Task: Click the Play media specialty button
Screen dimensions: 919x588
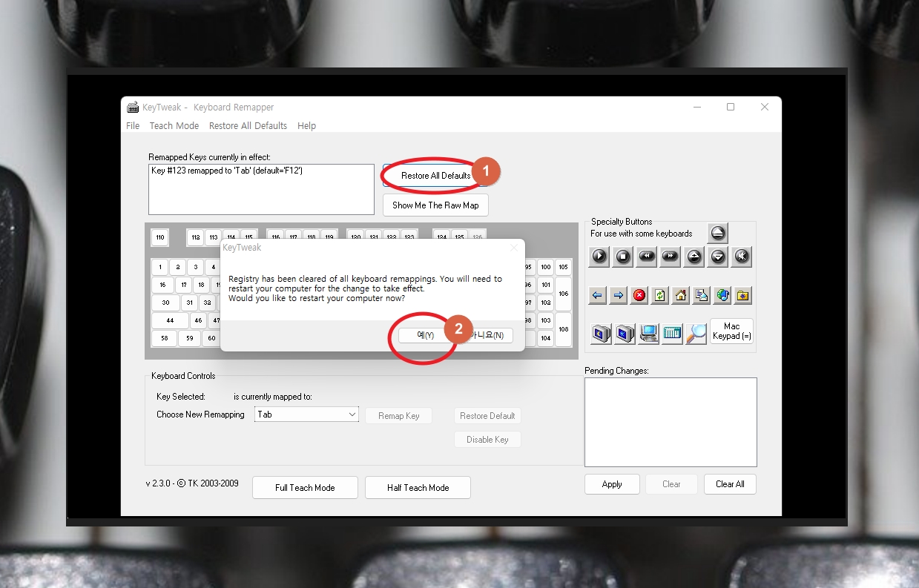Action: (x=599, y=257)
